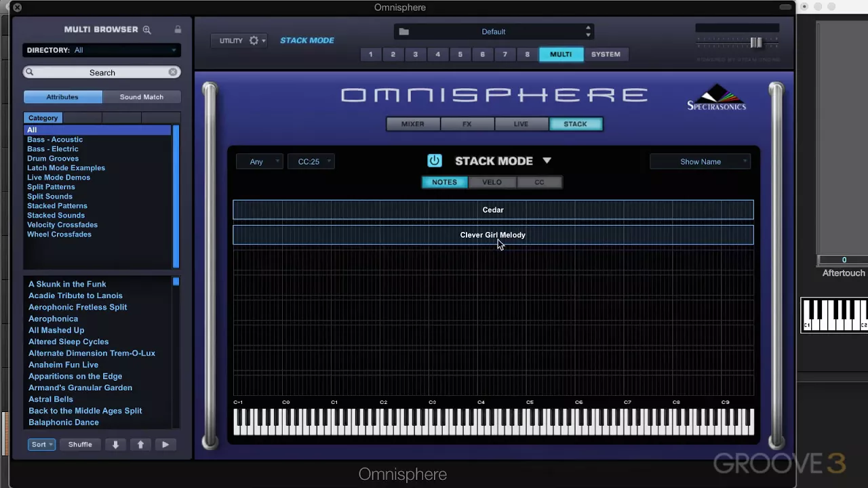This screenshot has width=868, height=488.
Task: Click the Shuffle button
Action: [x=80, y=445]
